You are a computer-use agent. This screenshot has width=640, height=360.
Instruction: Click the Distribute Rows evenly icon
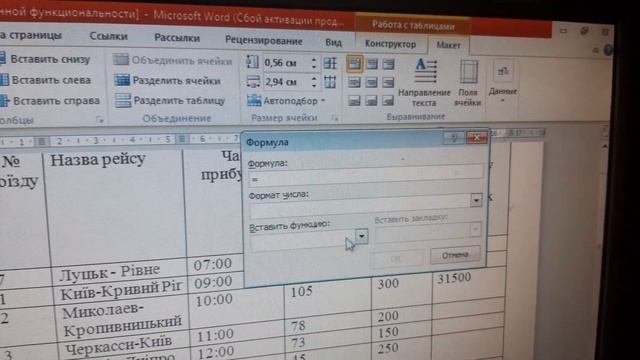(x=330, y=63)
